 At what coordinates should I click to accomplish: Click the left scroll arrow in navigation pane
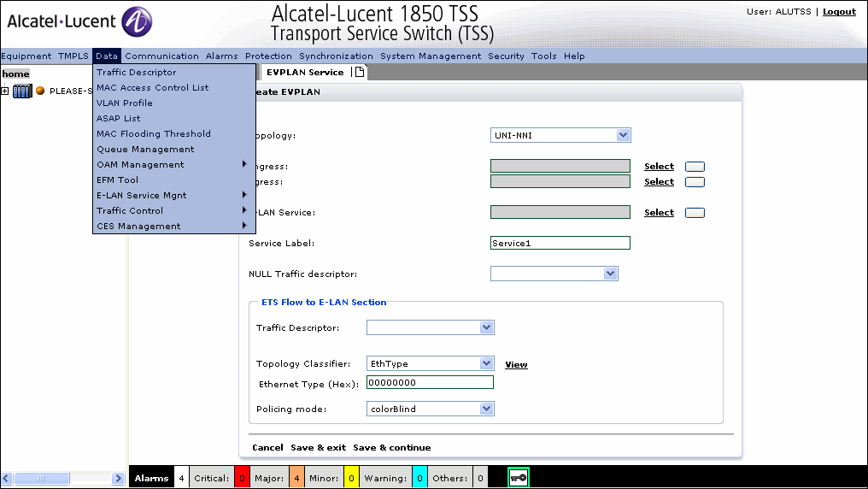(7, 478)
